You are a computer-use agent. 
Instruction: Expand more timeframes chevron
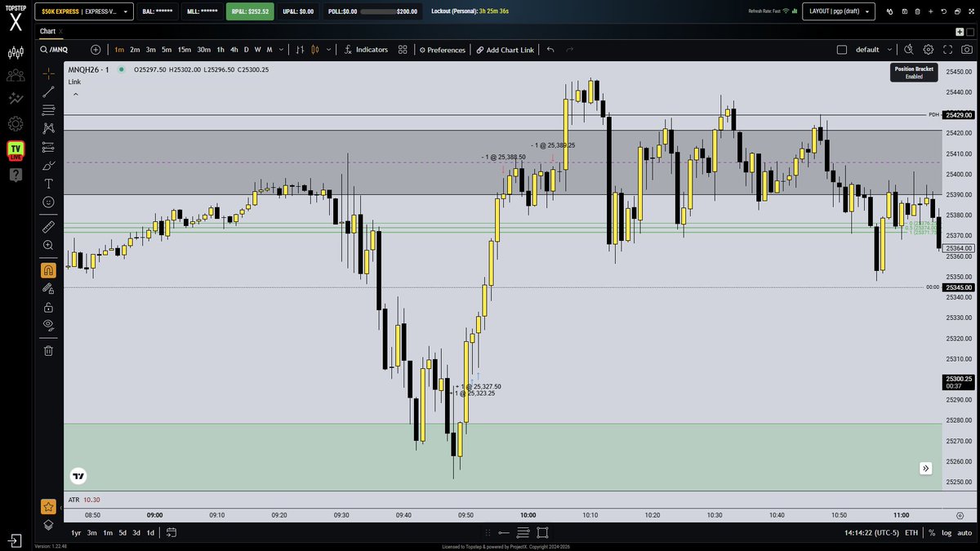point(283,50)
